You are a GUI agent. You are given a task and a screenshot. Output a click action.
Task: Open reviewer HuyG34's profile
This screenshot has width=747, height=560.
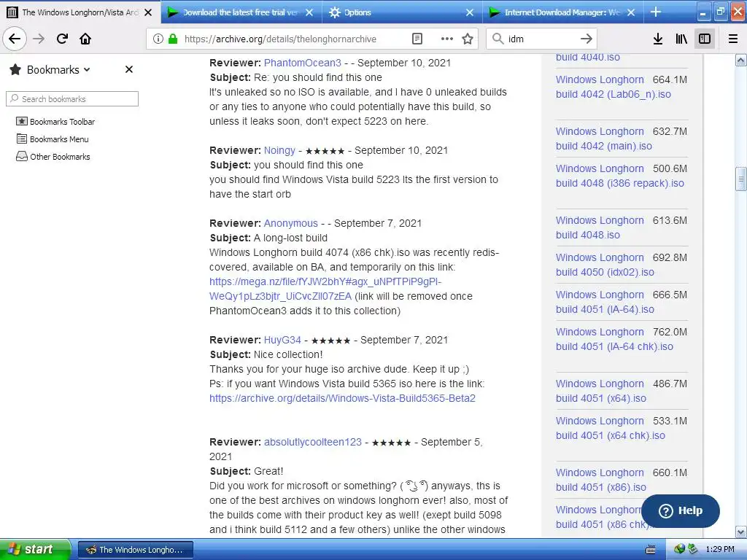[282, 340]
